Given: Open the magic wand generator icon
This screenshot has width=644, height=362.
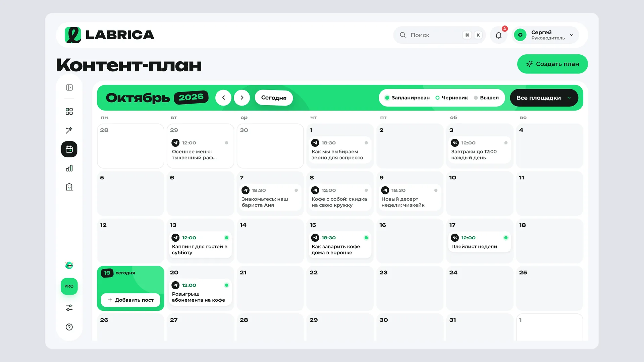Looking at the screenshot, I should (69, 130).
